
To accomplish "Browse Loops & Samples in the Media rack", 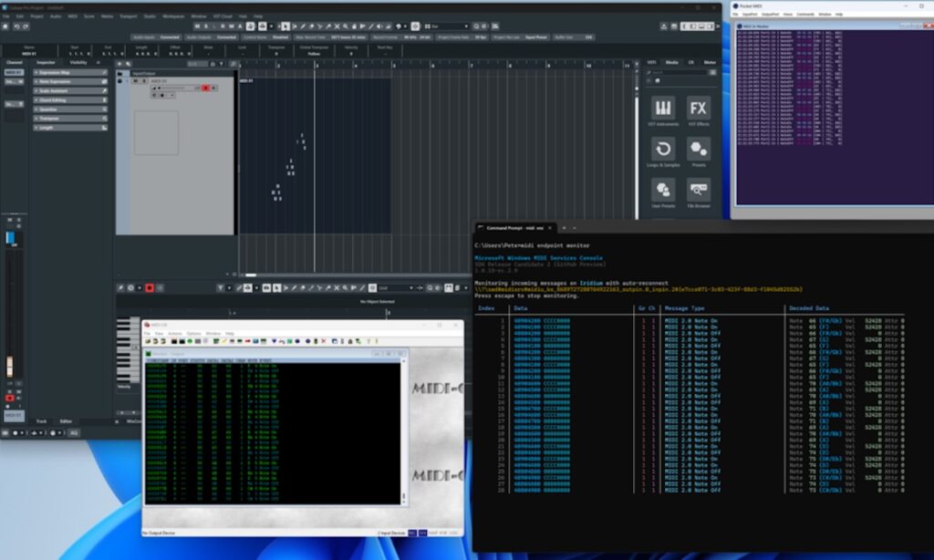I will tap(661, 150).
